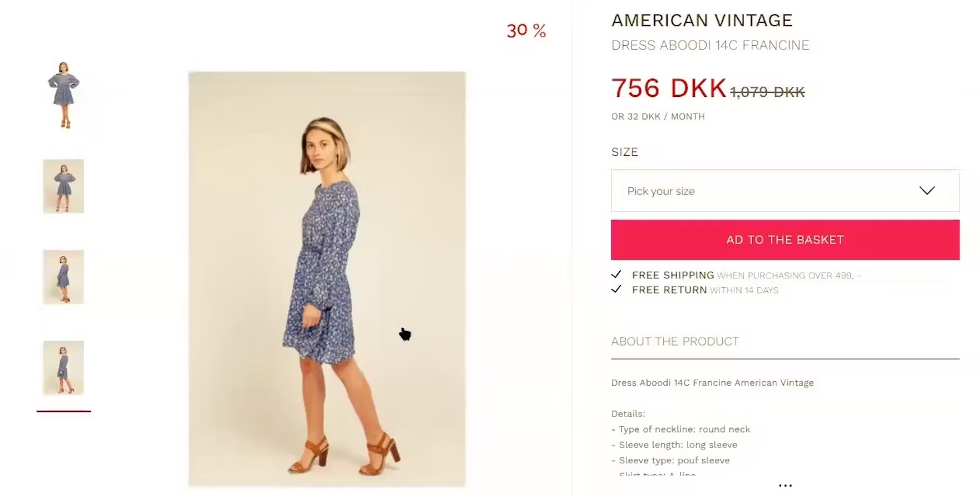Click the 756 DKK sale price
The height and width of the screenshot is (496, 980).
669,89
